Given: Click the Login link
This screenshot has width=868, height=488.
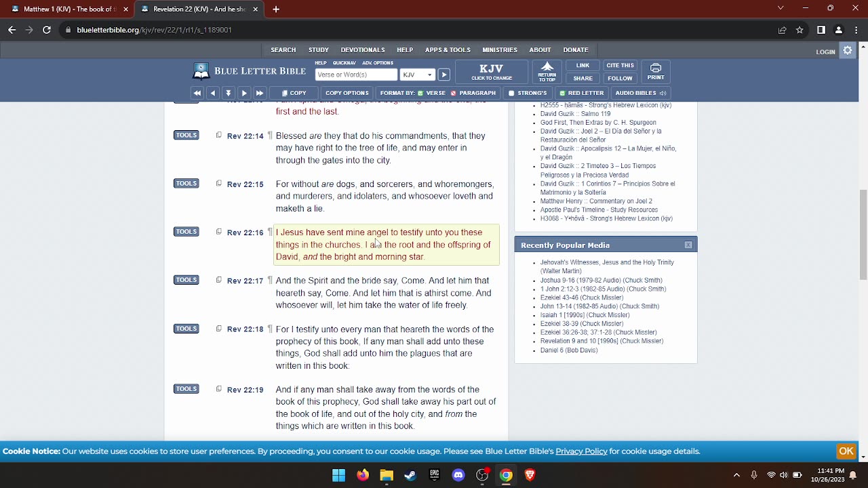Looking at the screenshot, I should (825, 52).
